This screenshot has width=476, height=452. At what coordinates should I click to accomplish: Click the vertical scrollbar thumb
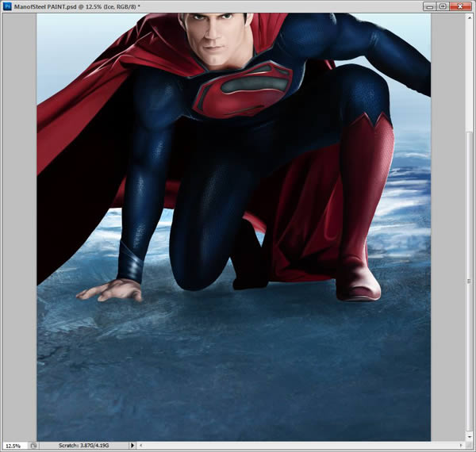coord(469,282)
